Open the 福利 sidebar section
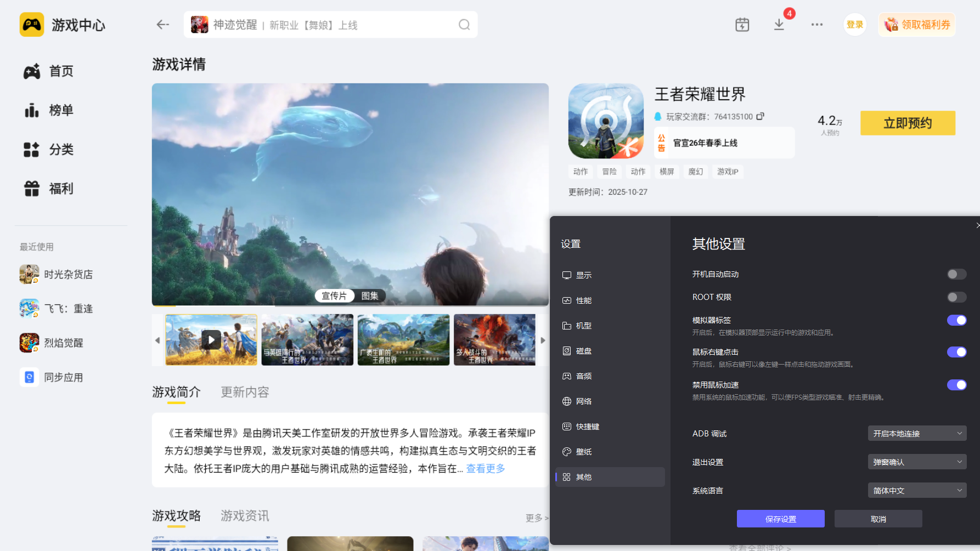 point(61,188)
